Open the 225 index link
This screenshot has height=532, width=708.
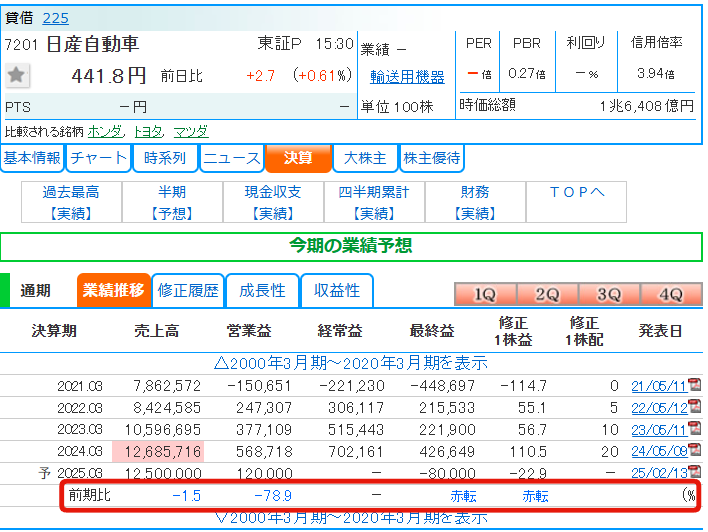click(x=56, y=18)
